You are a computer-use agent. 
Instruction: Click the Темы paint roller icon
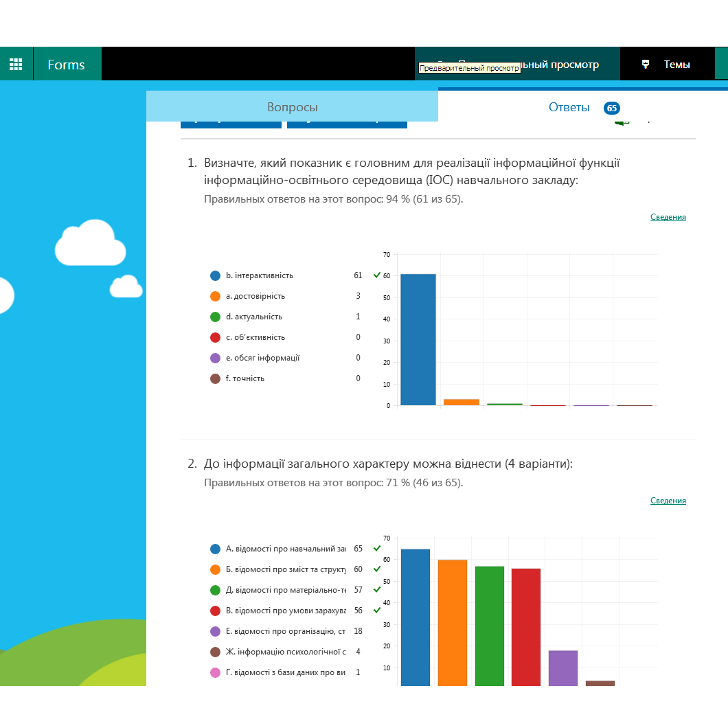coord(646,64)
